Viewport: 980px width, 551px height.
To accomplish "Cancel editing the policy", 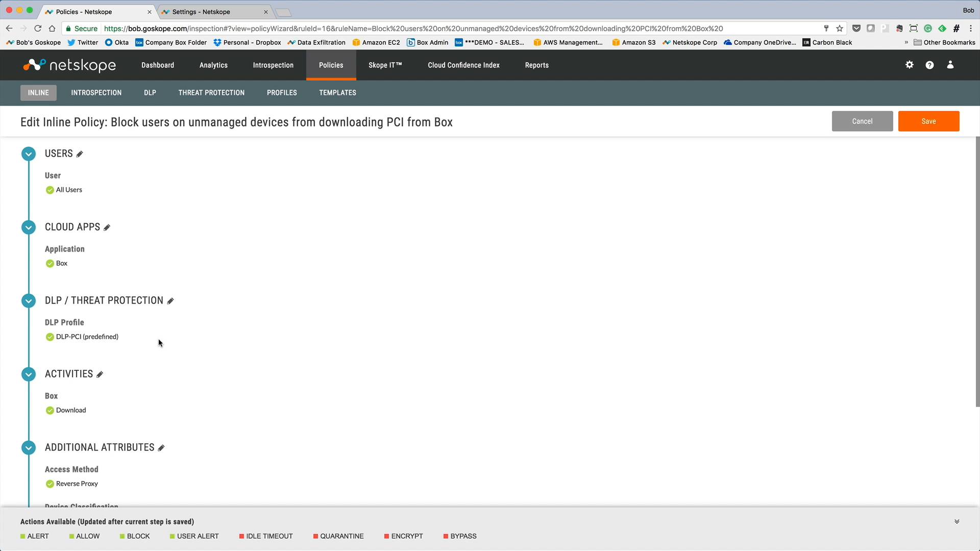I will tap(862, 121).
